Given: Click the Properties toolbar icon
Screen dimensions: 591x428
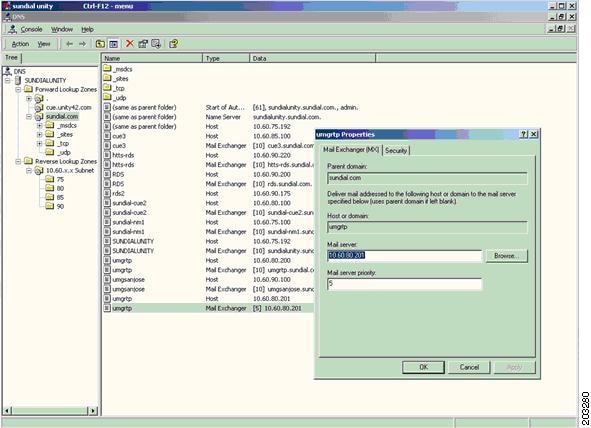Looking at the screenshot, I should click(x=143, y=44).
